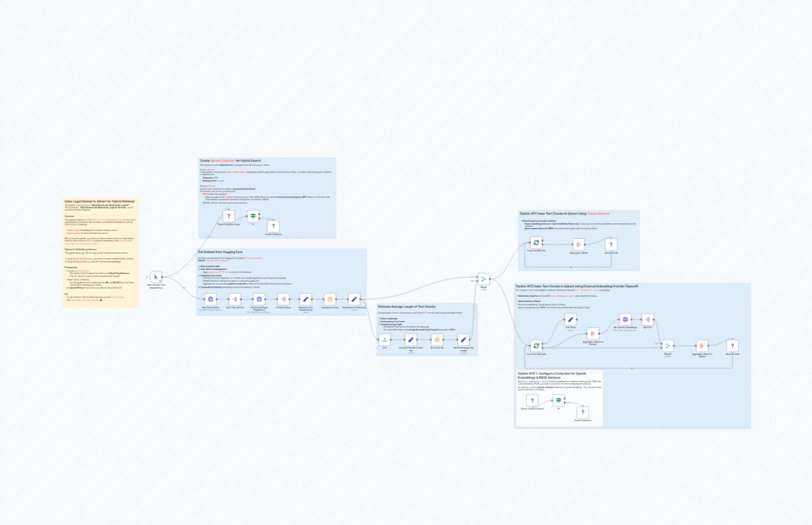The width and height of the screenshot is (812, 525).
Task: Open the 'Create Collection' node
Action: pos(273,226)
